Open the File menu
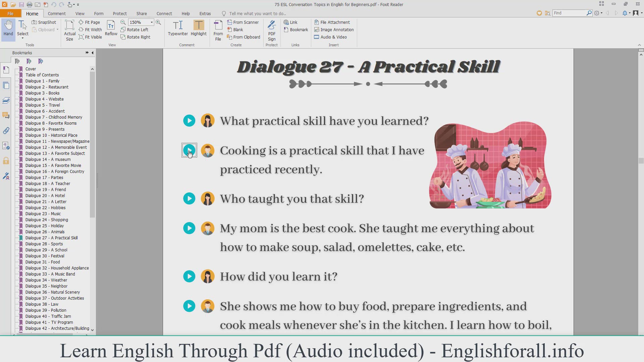The width and height of the screenshot is (644, 362). pyautogui.click(x=10, y=13)
